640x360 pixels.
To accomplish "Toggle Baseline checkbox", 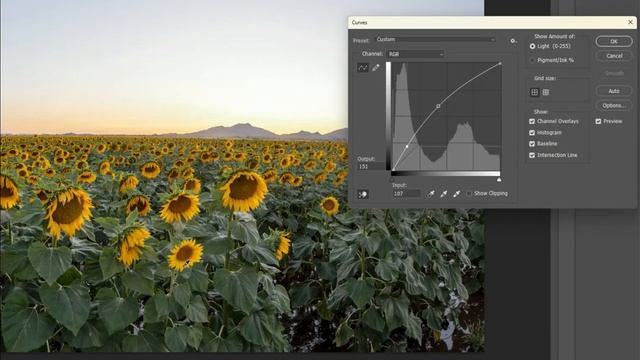I will point(532,144).
